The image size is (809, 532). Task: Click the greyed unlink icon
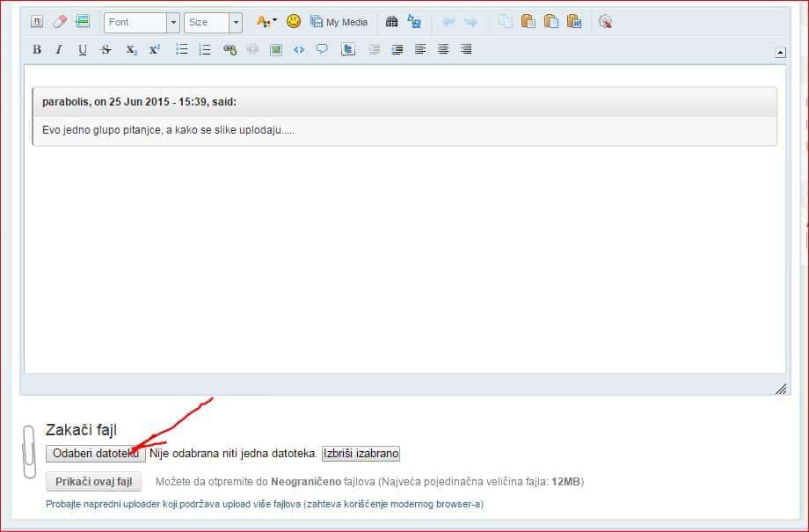coord(252,49)
